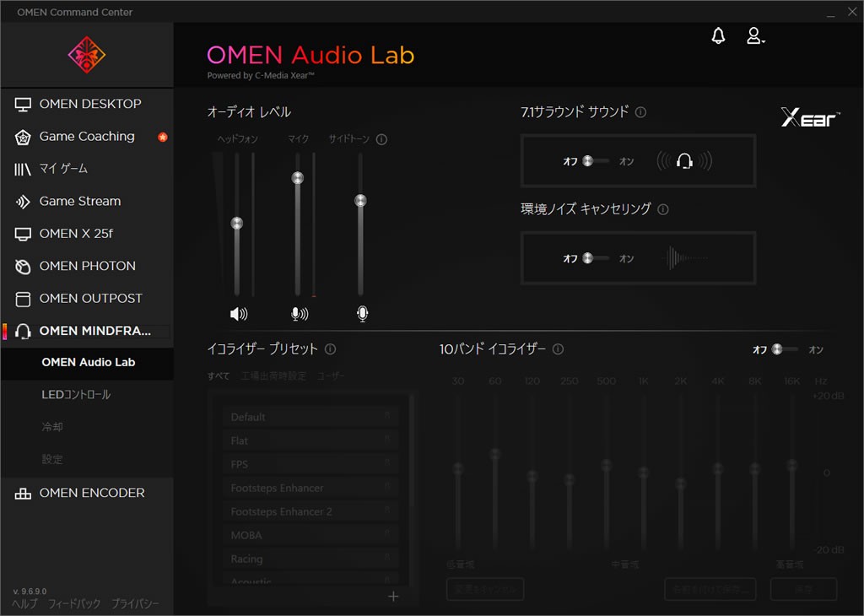Click the last button below the equalizer

(803, 589)
